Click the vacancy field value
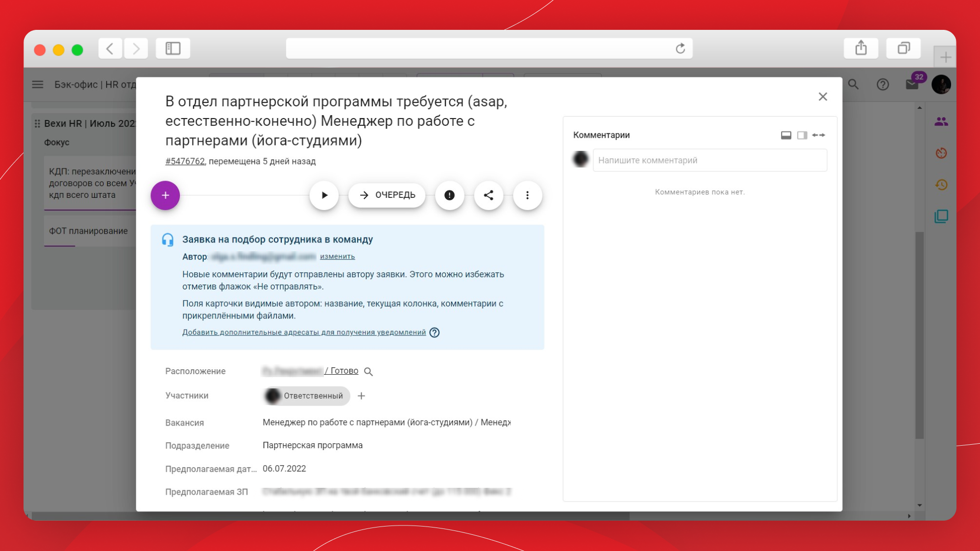Screen dimensions: 980x551 pos(387,422)
